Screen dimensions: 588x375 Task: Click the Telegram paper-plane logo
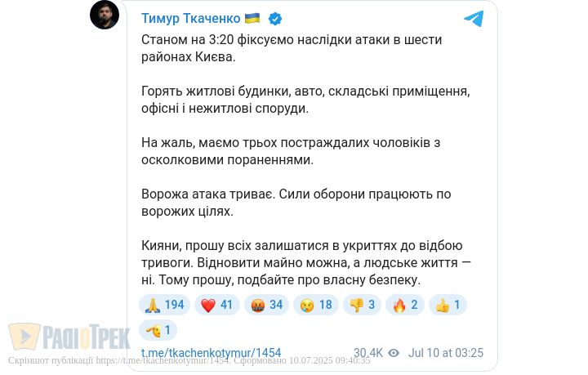(474, 19)
